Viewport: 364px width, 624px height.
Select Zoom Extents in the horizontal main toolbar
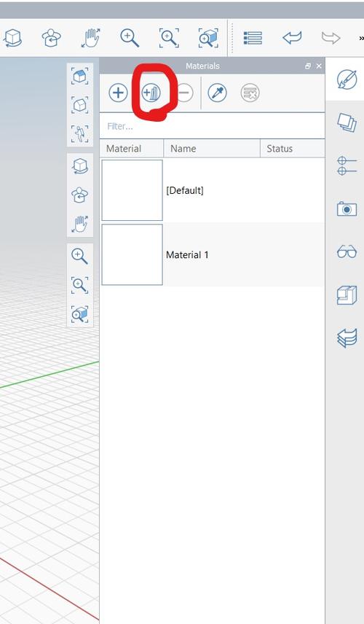[170, 38]
